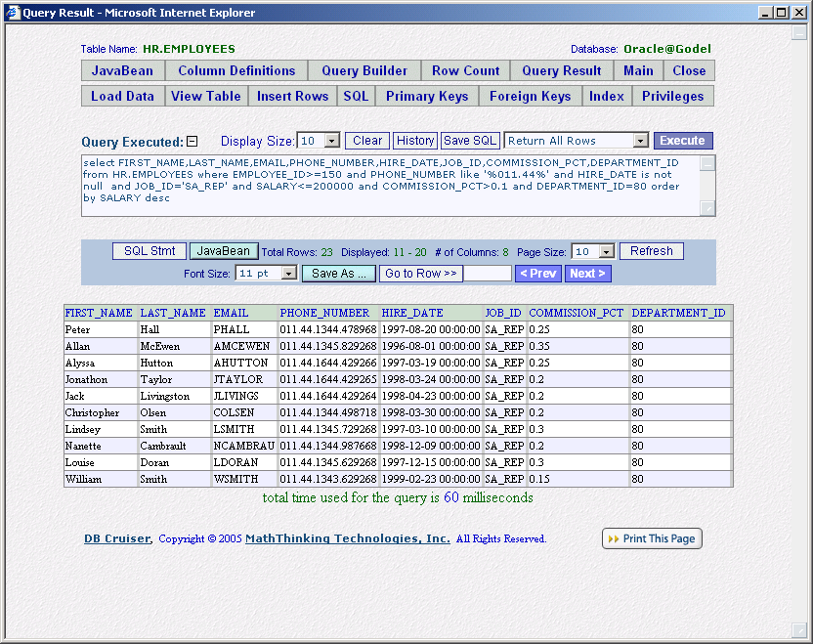
Task: Go to the Index tab
Action: (607, 96)
